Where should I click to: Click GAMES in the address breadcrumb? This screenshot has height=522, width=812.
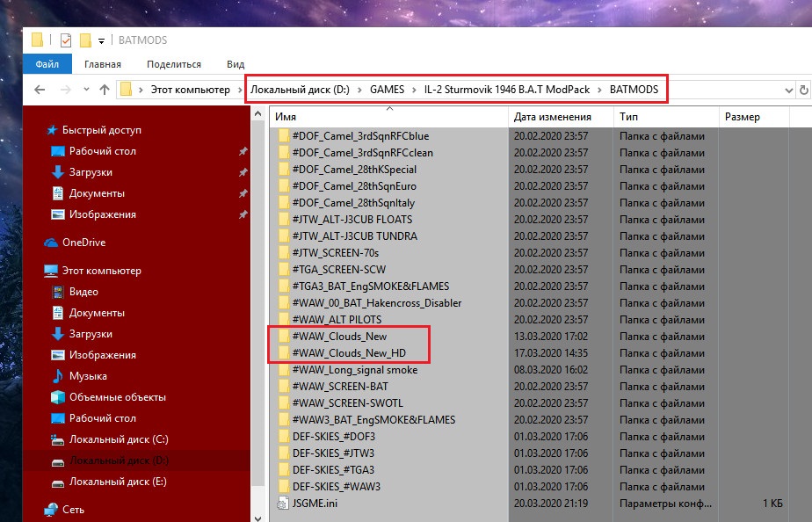click(387, 90)
